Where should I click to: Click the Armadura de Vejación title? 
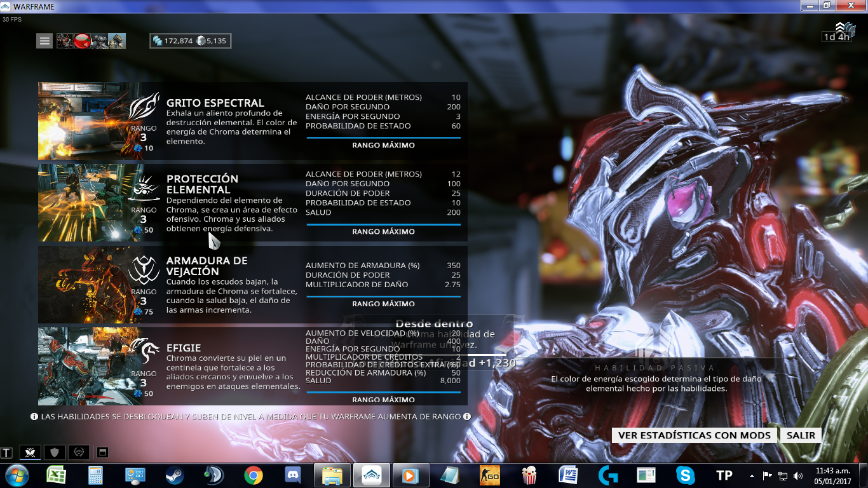(207, 266)
